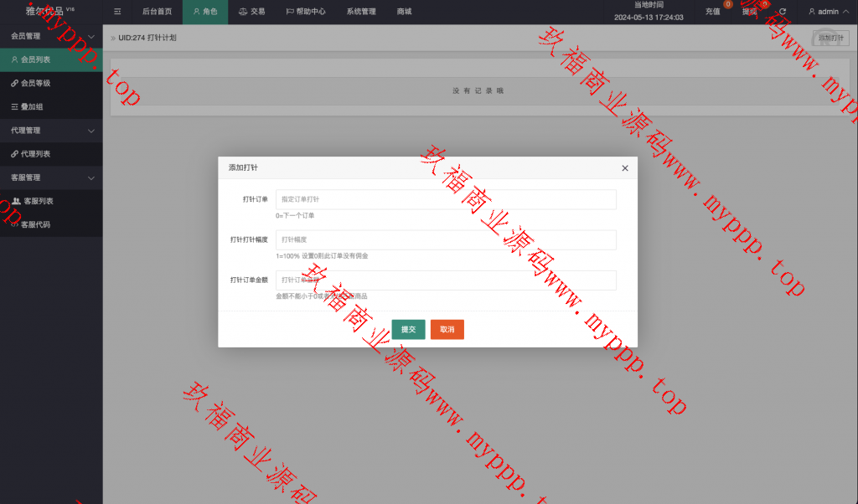Image resolution: width=858 pixels, height=504 pixels.
Task: Click the sidebar collapse hamburger icon
Action: coord(117,12)
